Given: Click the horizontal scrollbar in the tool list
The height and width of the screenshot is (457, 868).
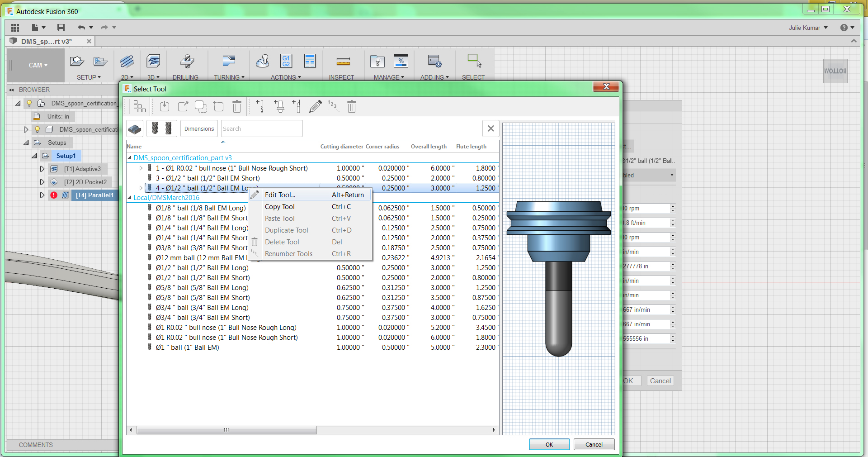Looking at the screenshot, I should tap(226, 430).
